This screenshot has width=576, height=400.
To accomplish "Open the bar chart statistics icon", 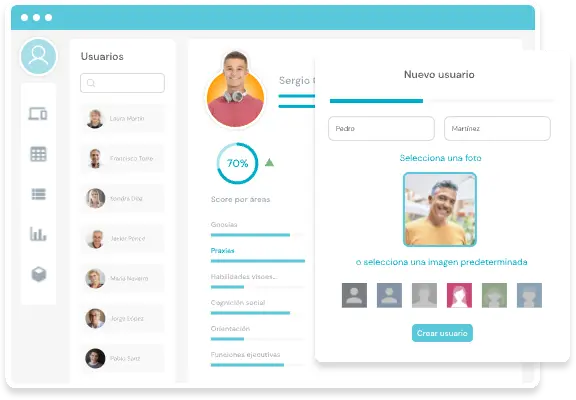I will [38, 234].
